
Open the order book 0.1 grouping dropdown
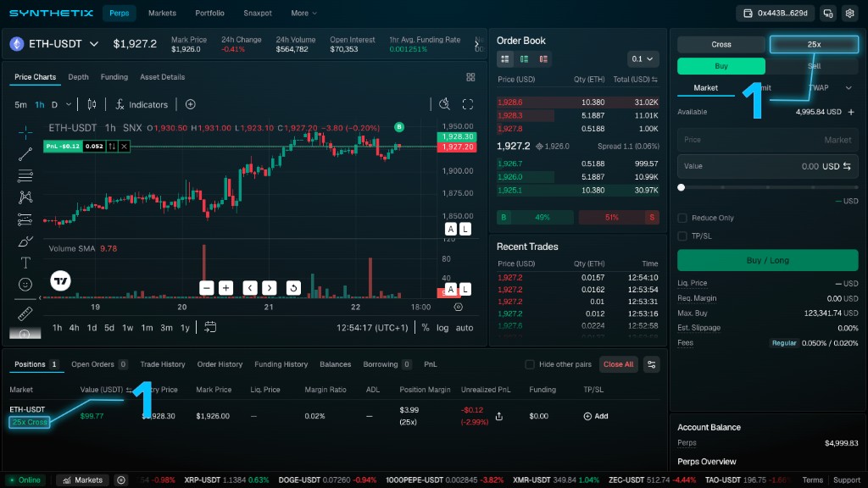[643, 58]
